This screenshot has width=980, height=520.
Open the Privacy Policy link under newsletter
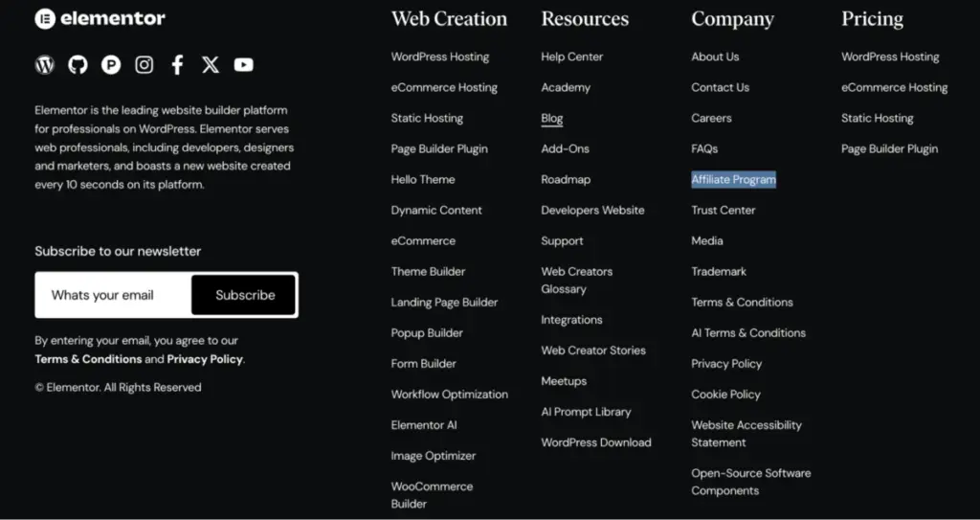point(205,359)
